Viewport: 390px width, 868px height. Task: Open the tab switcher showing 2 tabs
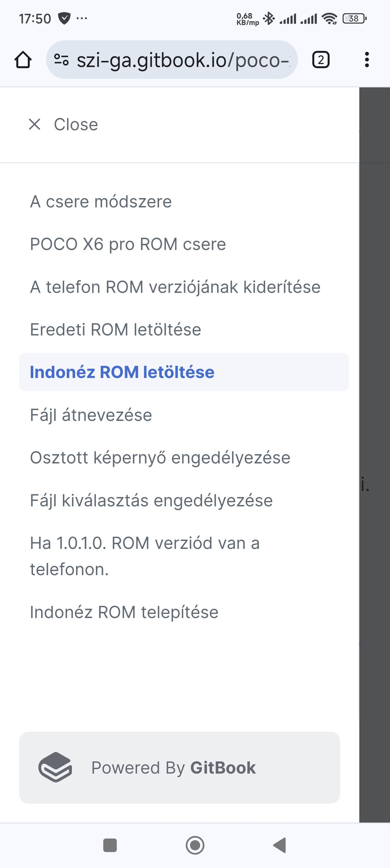[x=321, y=60]
